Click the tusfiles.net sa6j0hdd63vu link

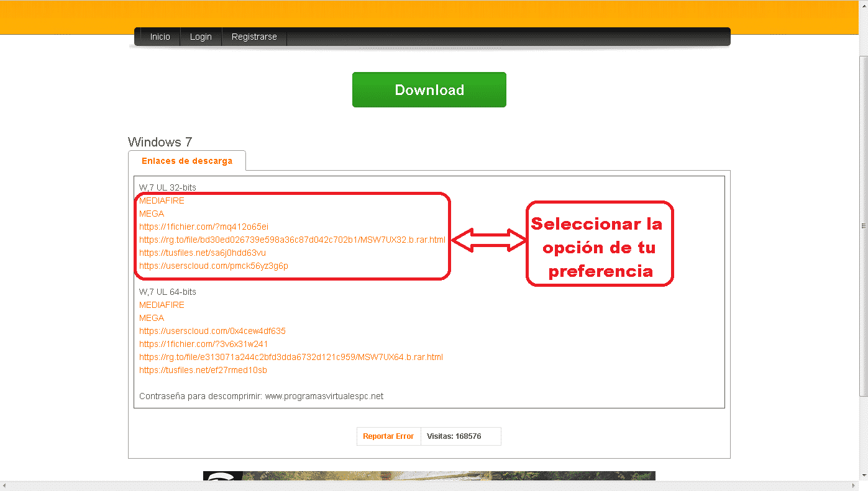pos(203,253)
